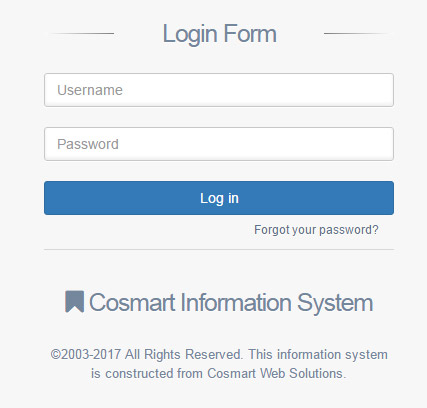The width and height of the screenshot is (427, 408).
Task: Click the All Rights Reserved text
Action: pyautogui.click(x=183, y=354)
